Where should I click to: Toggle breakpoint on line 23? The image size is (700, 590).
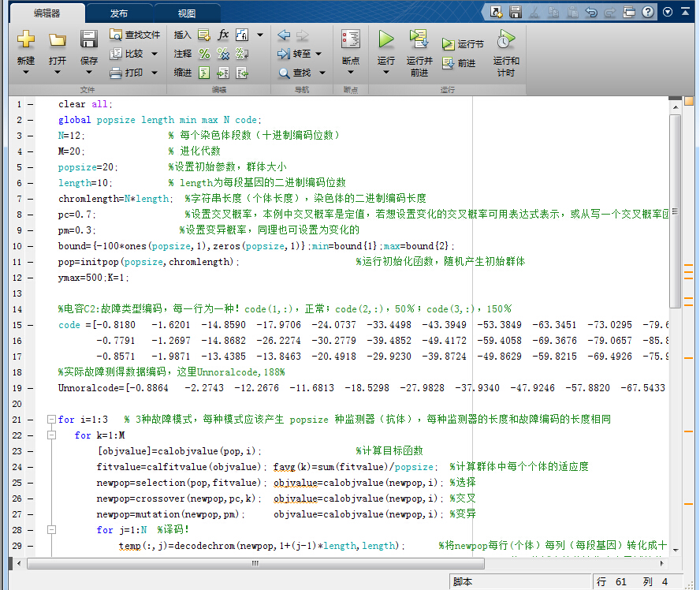31,451
